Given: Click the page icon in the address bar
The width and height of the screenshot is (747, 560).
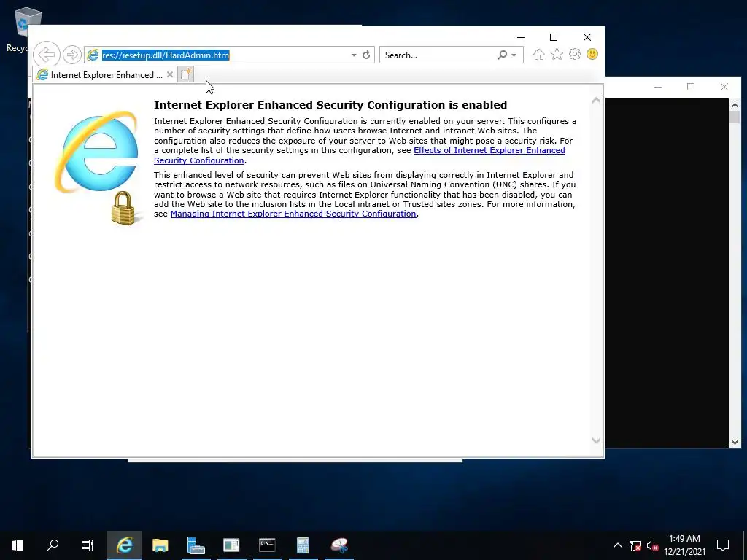Looking at the screenshot, I should pyautogui.click(x=93, y=55).
